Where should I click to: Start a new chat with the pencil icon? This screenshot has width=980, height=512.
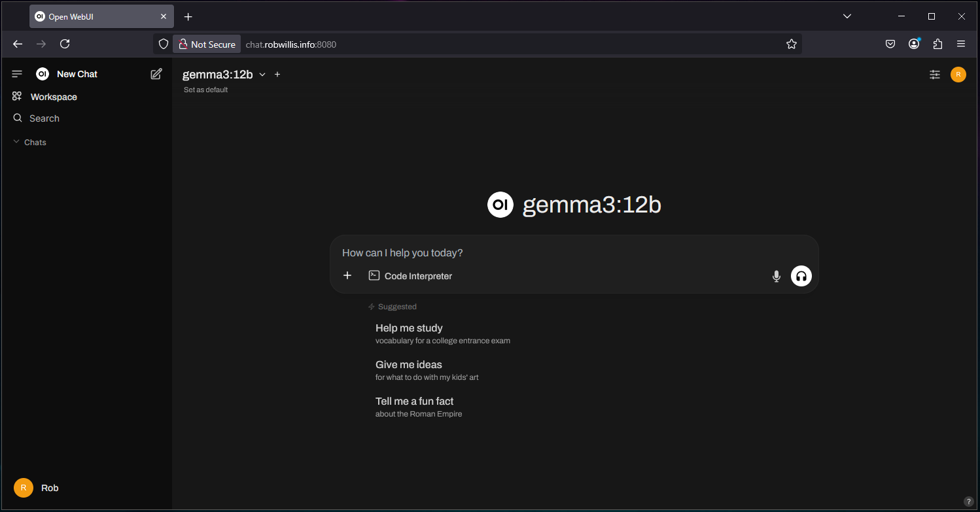156,74
